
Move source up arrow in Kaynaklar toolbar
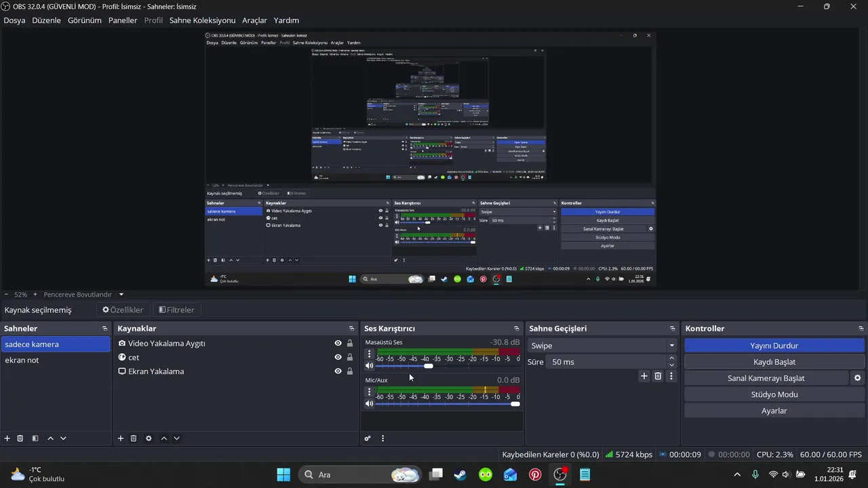[x=163, y=439]
